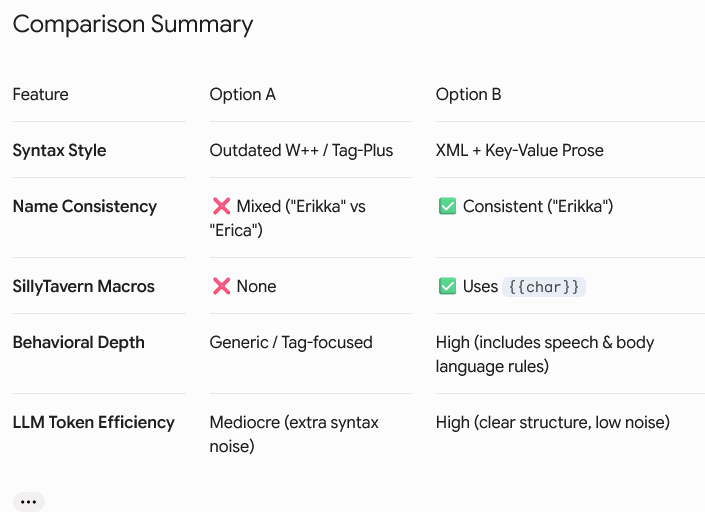
Task: Click High clear structure, low noise cell
Action: tap(553, 422)
